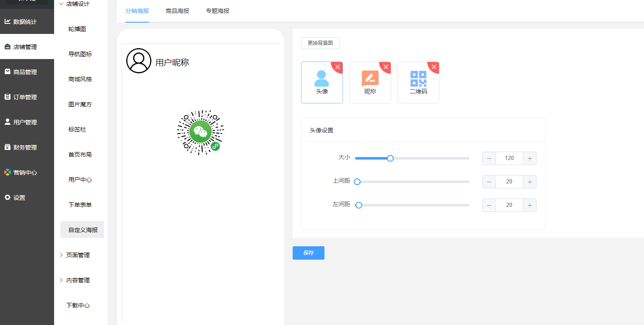Click the 左间距 left margin slider handle
This screenshot has height=325, width=644.
pos(359,205)
